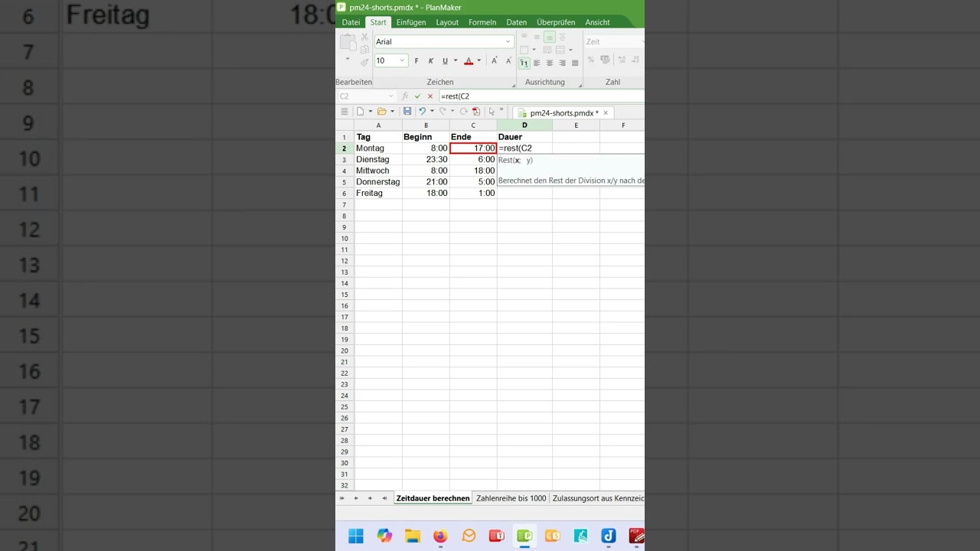Redo the undone action
The image size is (980, 551).
(x=443, y=111)
